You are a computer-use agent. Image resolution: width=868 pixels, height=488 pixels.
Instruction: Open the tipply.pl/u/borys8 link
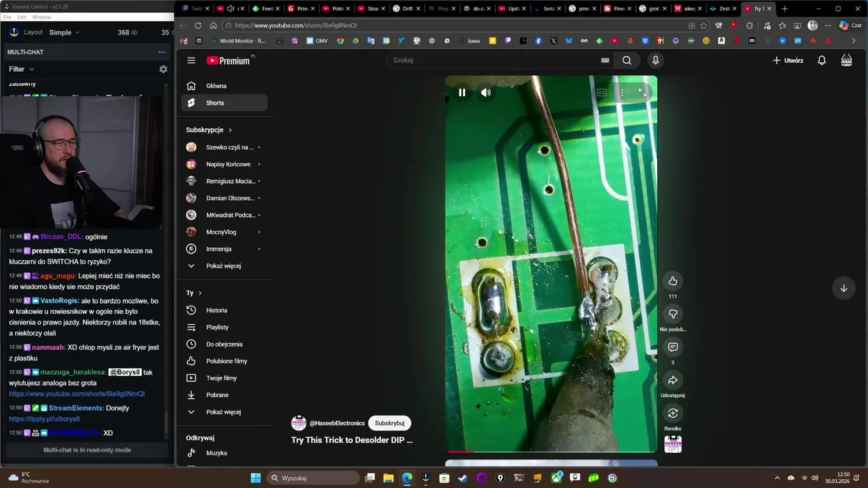[44, 419]
